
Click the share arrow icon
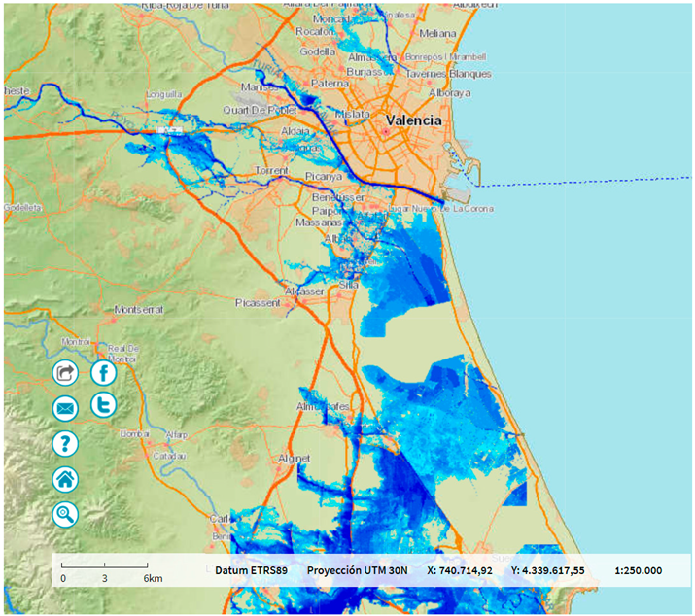[x=65, y=373]
